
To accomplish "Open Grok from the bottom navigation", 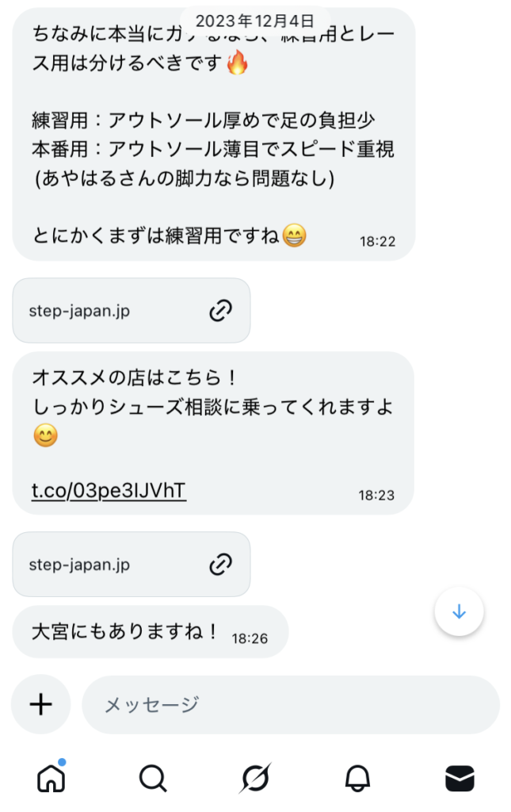I will 255,779.
